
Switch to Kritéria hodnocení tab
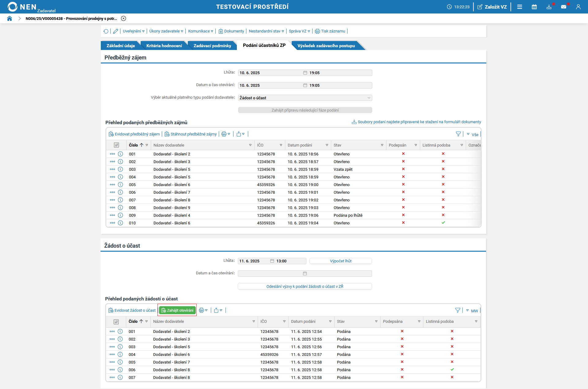tap(164, 46)
